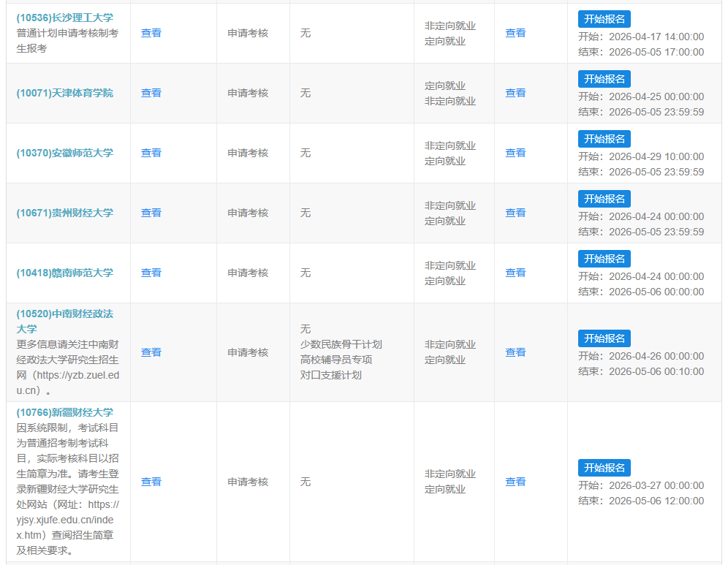Viewport: 728px width, 565px height.
Task: Click 查看 link after 就业 column for 中南财经政法大学
Action: (515, 352)
